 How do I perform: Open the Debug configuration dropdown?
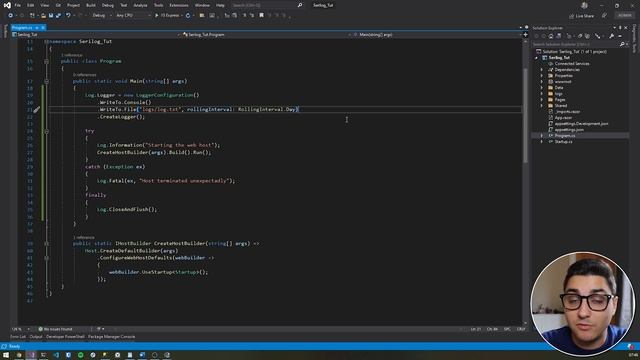coord(102,16)
